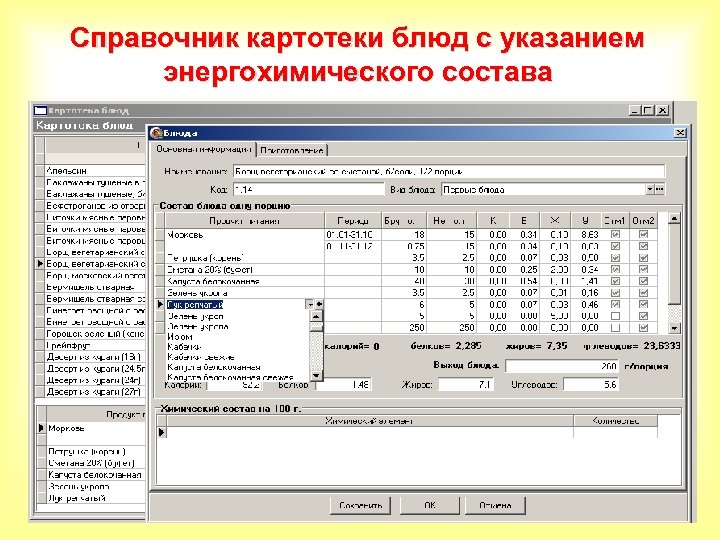Click the Блюда dialog title icon
The height and width of the screenshot is (540, 720).
tap(156, 133)
